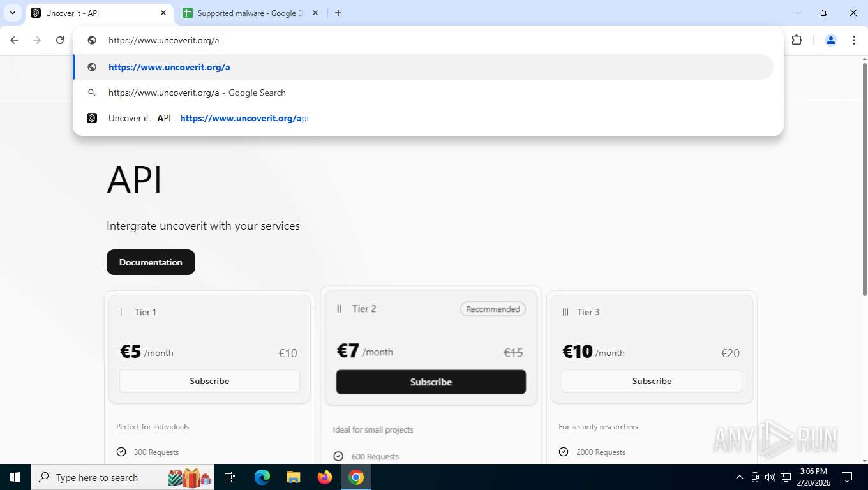Screen dimensions: 868x490
Task: Choose the Google Search suggestion for the URL
Action: [424, 93]
